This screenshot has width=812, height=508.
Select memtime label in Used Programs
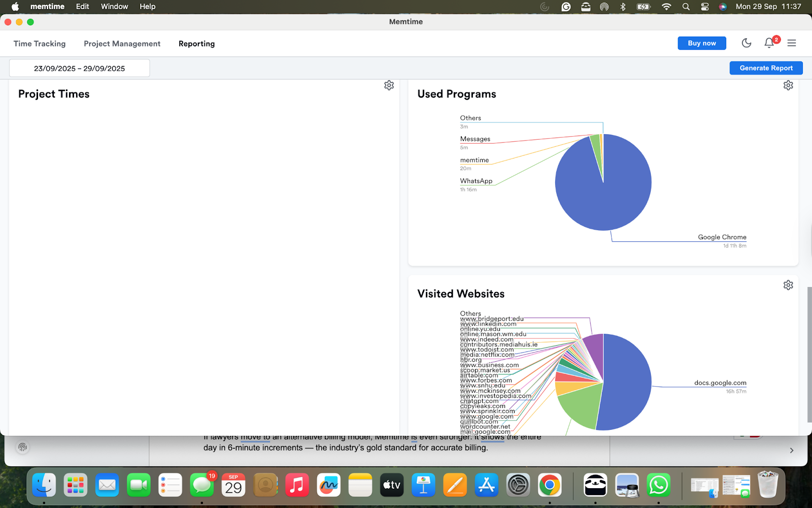(x=475, y=160)
